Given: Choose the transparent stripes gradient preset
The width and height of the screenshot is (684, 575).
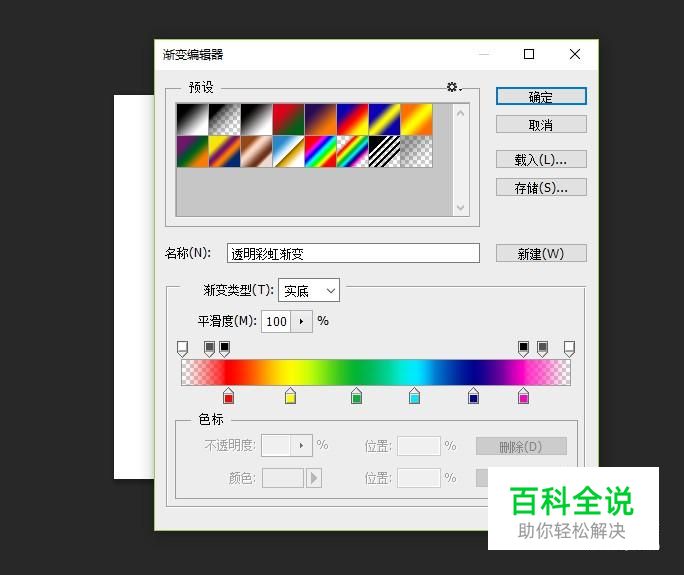Looking at the screenshot, I should click(384, 151).
